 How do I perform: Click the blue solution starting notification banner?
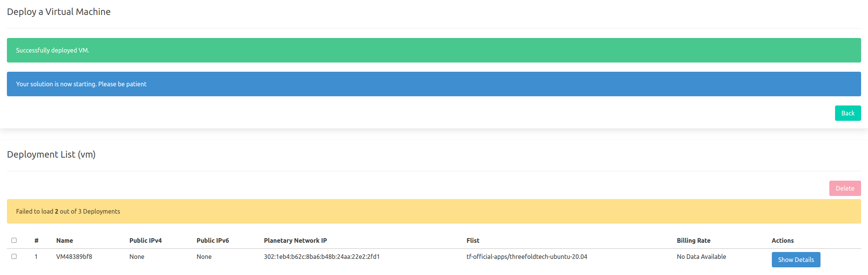[x=433, y=84]
